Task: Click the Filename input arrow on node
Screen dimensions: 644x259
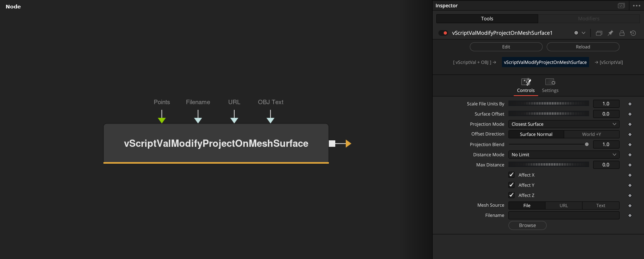Action: (198, 120)
